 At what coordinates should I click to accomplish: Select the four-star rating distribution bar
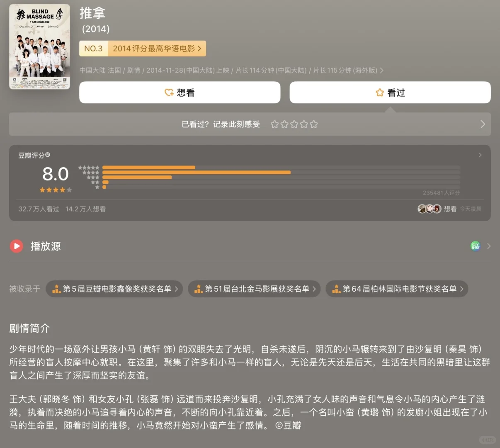281,172
